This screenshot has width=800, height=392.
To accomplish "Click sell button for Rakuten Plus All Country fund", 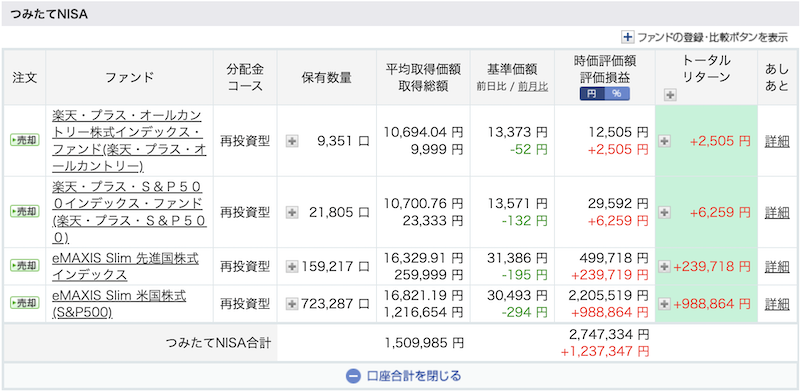I will coord(24,140).
